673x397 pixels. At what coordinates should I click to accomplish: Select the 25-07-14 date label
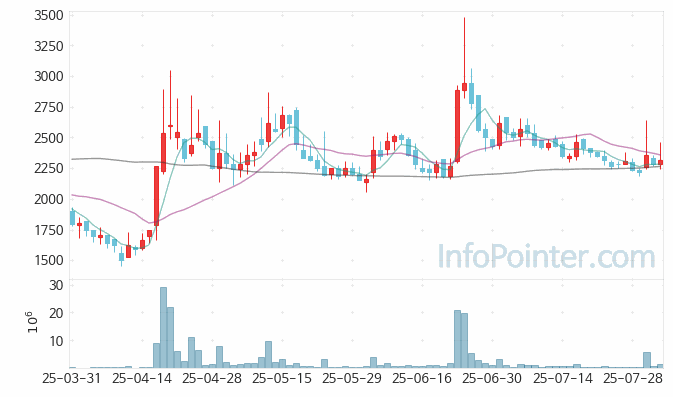click(x=563, y=379)
